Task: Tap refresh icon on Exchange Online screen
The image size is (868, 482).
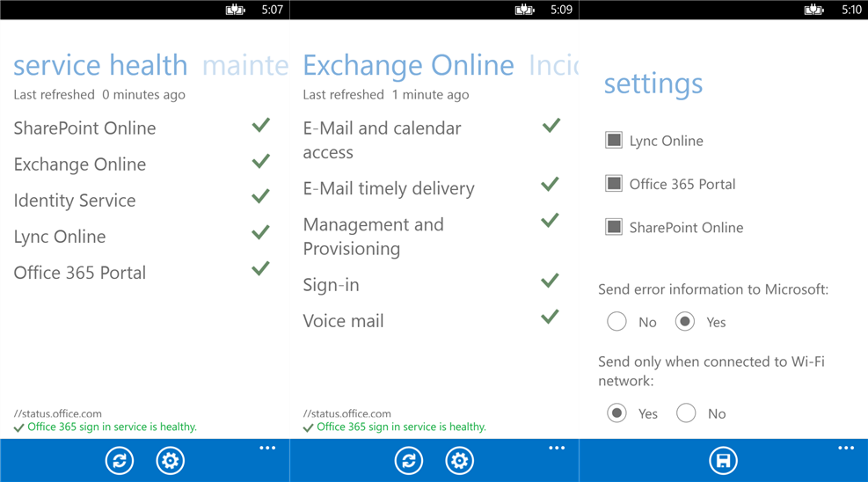Action: pyautogui.click(x=409, y=460)
